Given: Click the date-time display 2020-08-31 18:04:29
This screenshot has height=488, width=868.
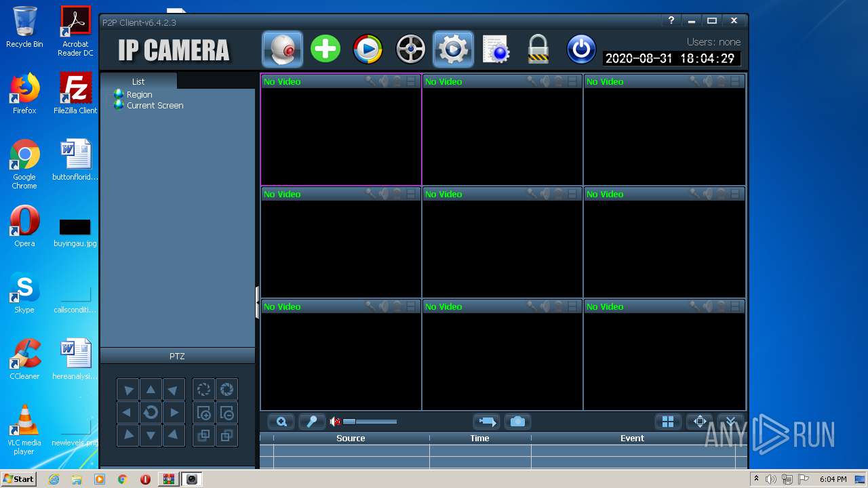Looking at the screenshot, I should tap(671, 59).
